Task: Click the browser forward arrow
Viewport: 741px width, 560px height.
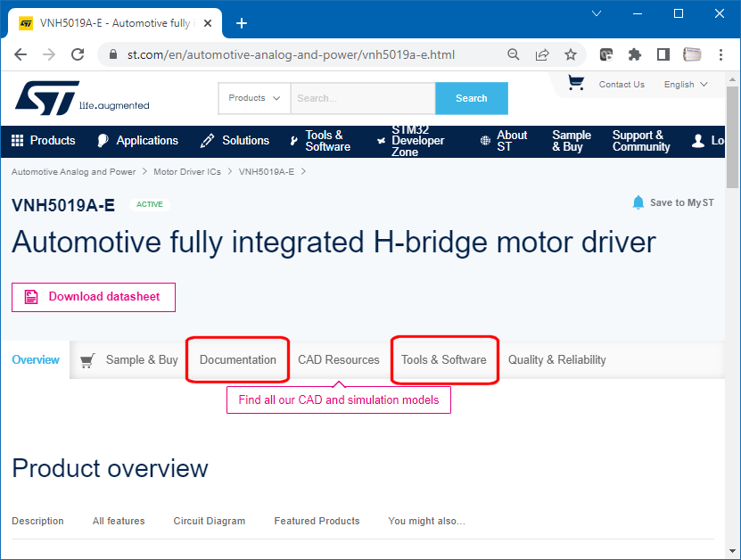Action: [x=49, y=54]
